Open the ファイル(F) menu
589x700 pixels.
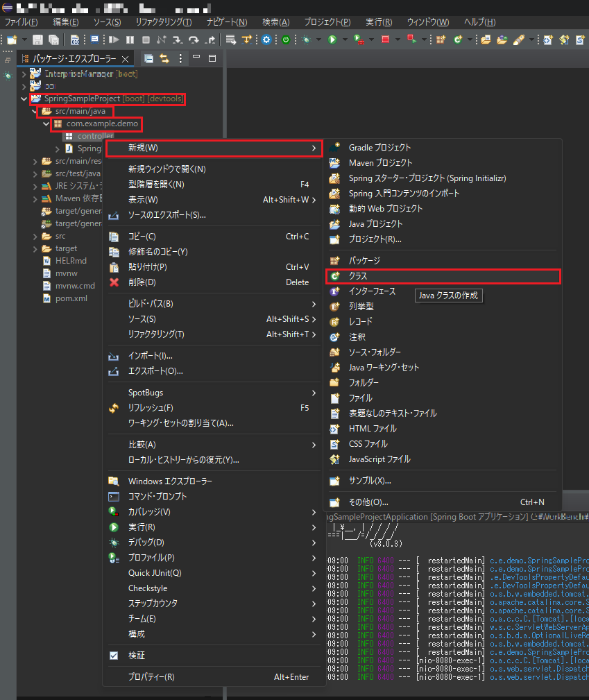click(x=21, y=22)
